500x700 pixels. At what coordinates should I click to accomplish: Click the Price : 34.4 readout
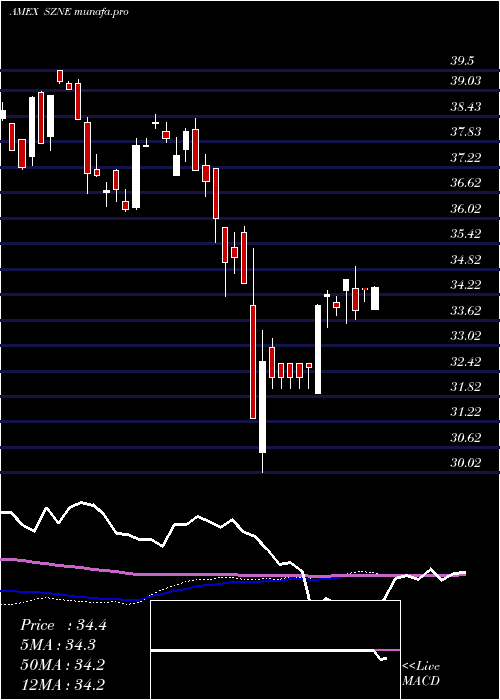tap(63, 625)
